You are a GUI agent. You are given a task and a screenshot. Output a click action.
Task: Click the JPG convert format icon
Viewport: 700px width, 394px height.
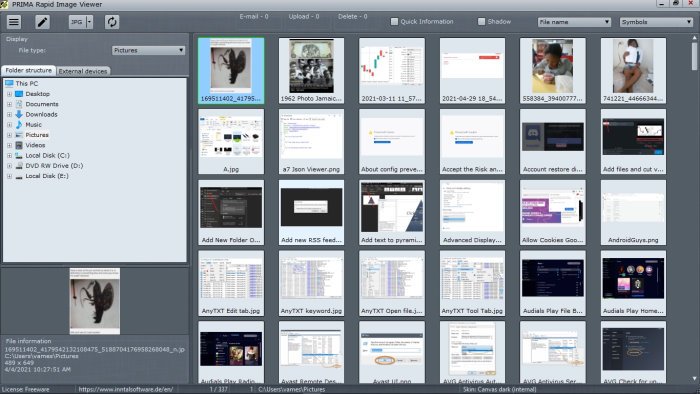click(x=77, y=22)
